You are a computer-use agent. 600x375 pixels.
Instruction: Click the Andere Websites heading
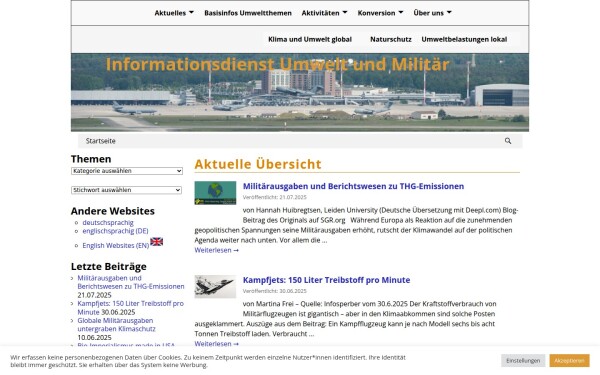(113, 211)
